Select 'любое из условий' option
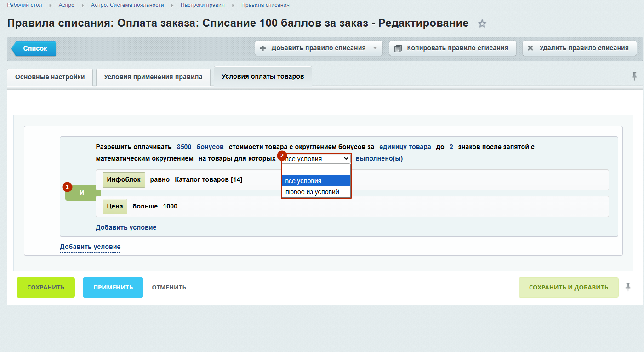 click(x=312, y=192)
